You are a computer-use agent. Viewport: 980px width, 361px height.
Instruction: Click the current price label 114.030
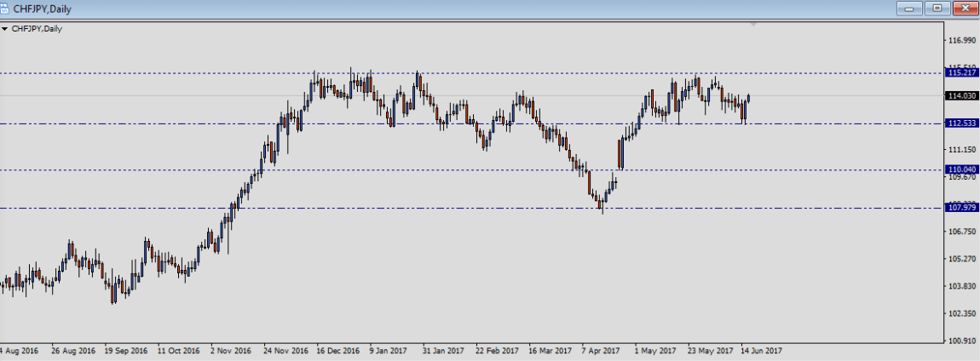962,95
